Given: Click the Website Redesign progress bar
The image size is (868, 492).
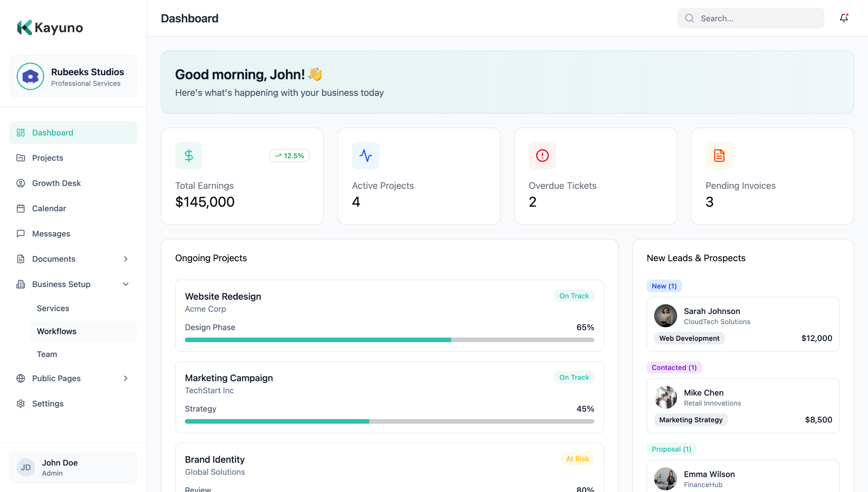Looking at the screenshot, I should tap(389, 340).
